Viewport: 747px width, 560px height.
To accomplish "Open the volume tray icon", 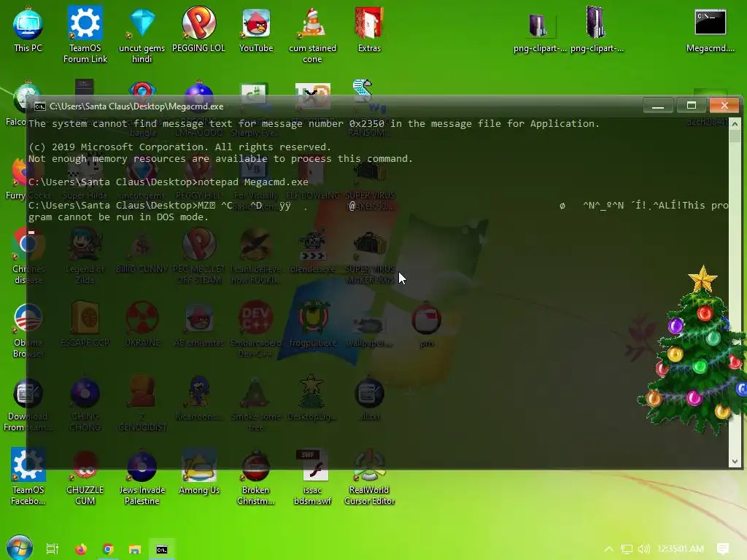I will [643, 549].
